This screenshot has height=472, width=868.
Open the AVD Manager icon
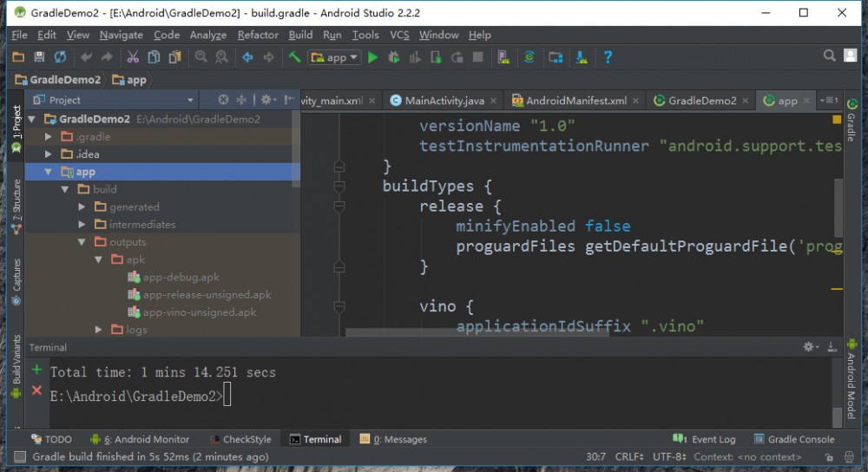(503, 57)
